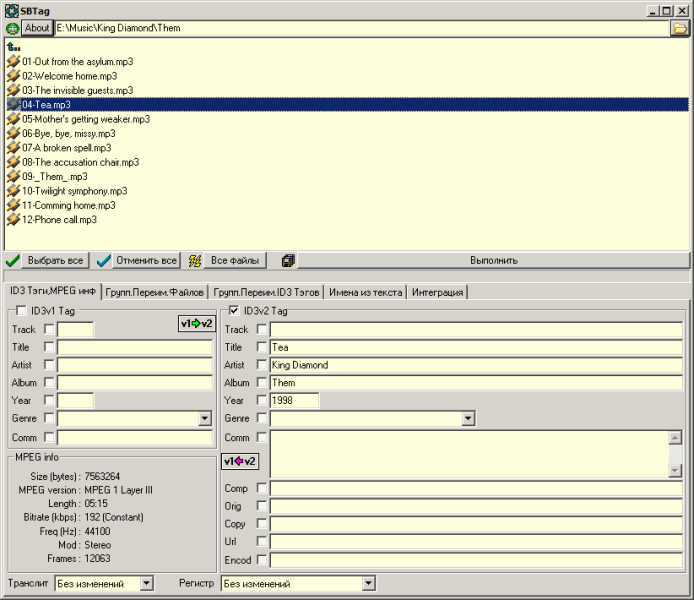
Task: Click ID3v2 Album field containing Them
Action: coord(476,383)
